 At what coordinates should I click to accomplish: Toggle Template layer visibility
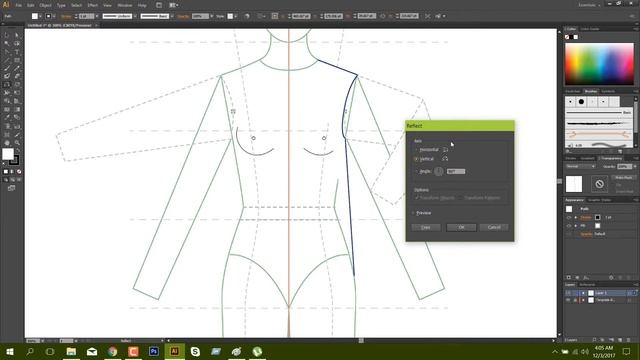[568, 300]
